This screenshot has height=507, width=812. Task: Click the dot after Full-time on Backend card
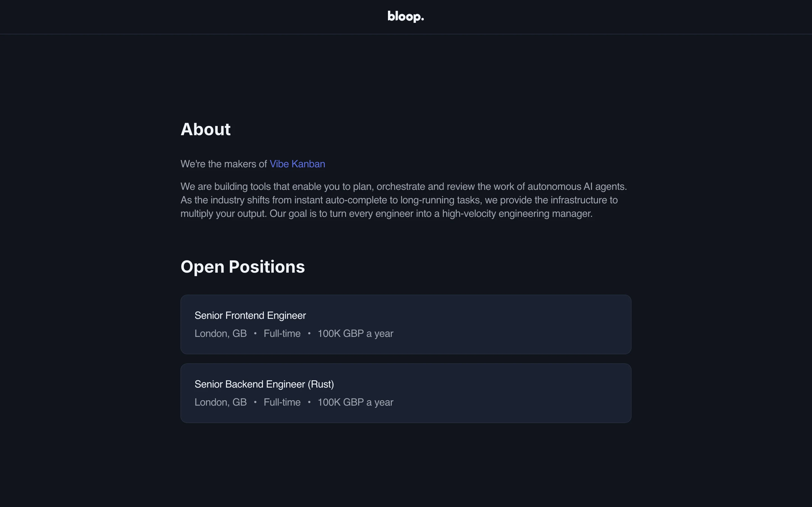point(309,402)
